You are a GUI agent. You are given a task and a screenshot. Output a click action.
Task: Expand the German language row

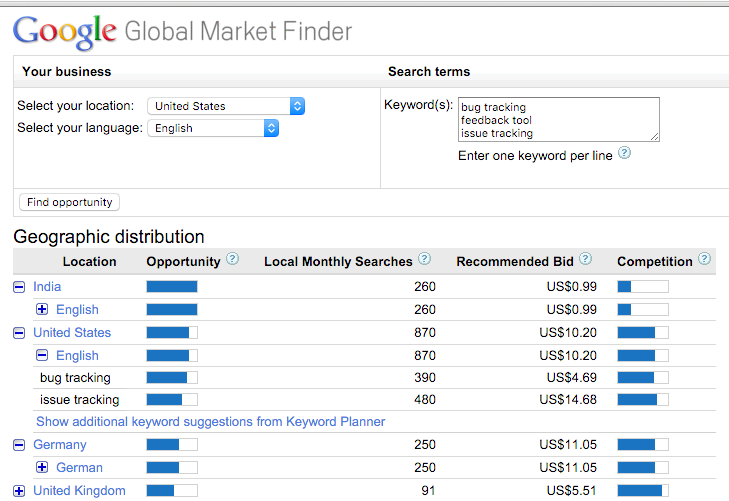[42, 467]
